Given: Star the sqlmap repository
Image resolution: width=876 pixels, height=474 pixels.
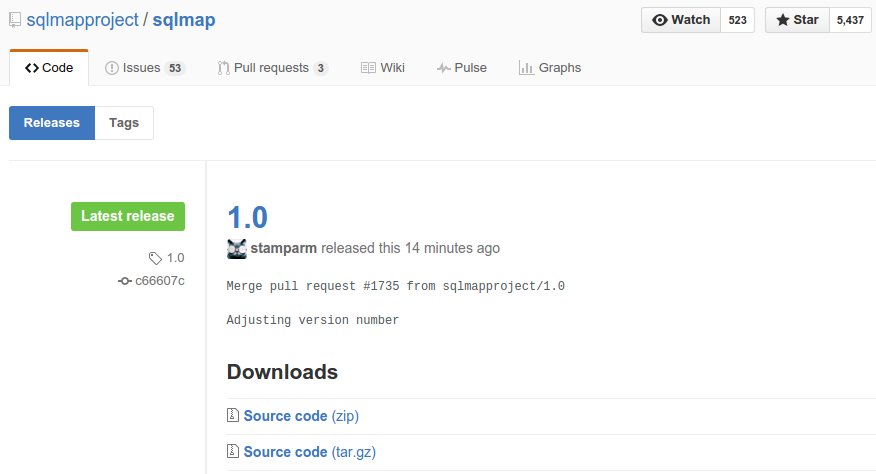Looking at the screenshot, I should 797,20.
